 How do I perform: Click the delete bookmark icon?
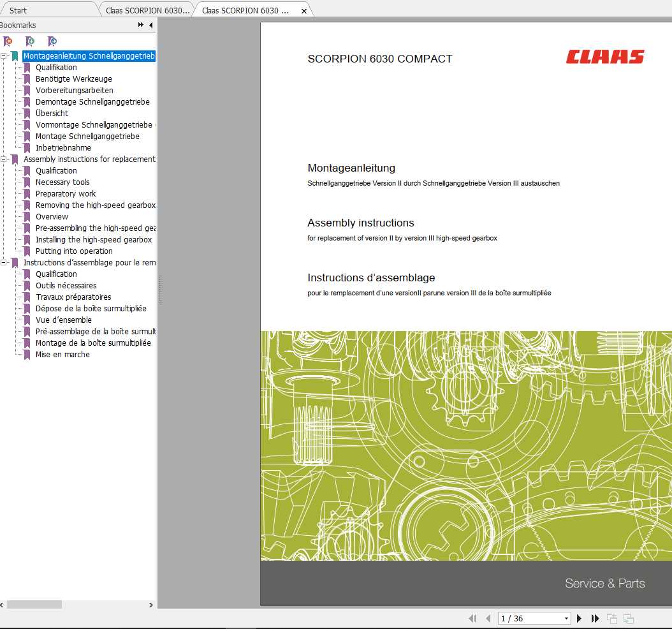tap(8, 41)
